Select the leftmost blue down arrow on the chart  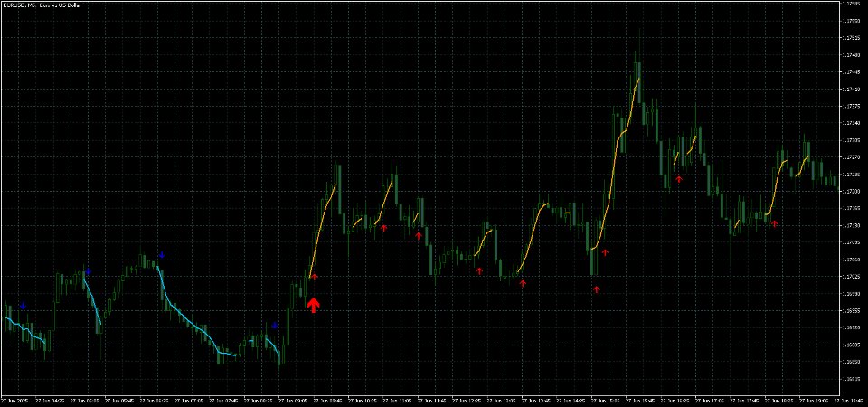coord(23,306)
